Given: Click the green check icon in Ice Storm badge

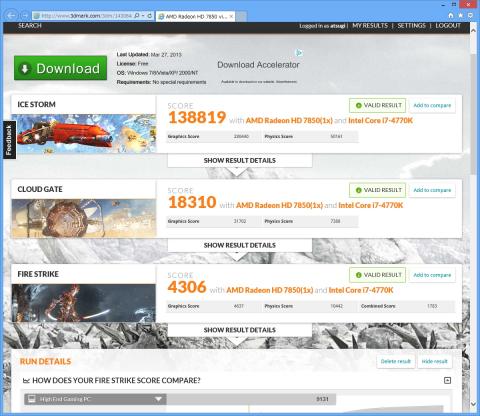Looking at the screenshot, I should tap(358, 105).
